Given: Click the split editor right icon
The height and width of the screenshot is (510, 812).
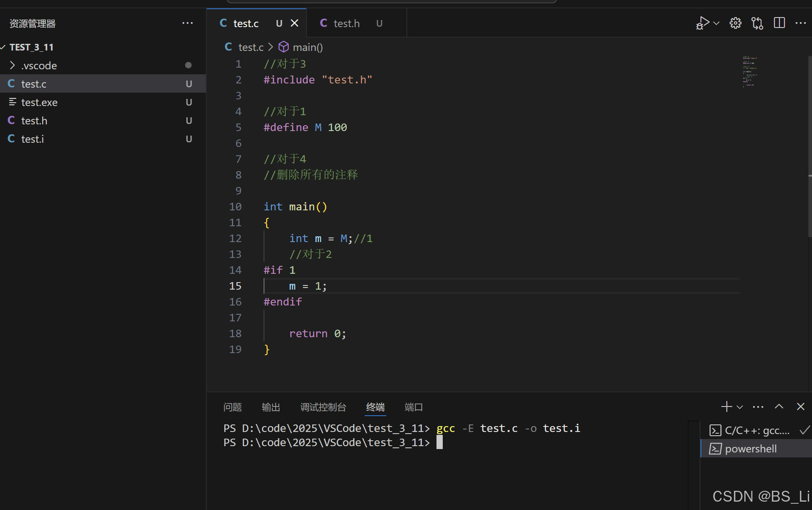Looking at the screenshot, I should (779, 23).
